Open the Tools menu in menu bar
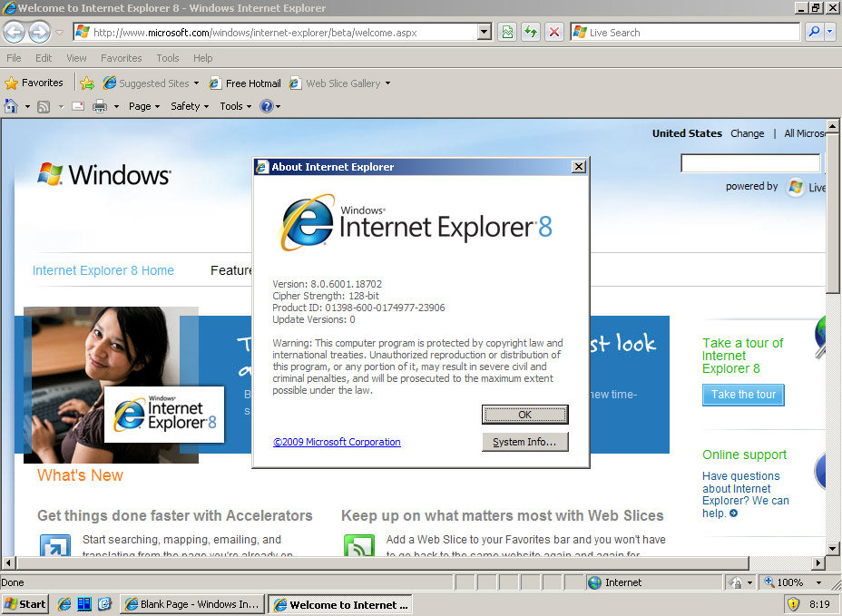 [168, 58]
